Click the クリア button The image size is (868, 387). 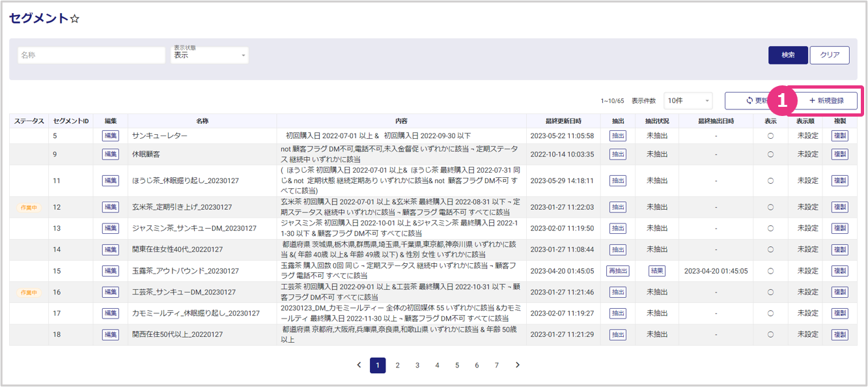click(x=830, y=55)
